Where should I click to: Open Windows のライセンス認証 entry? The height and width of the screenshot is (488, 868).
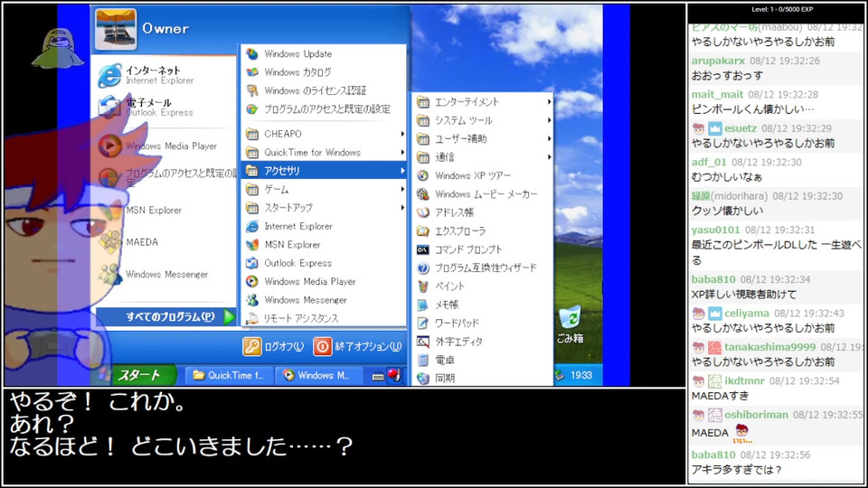(x=324, y=90)
